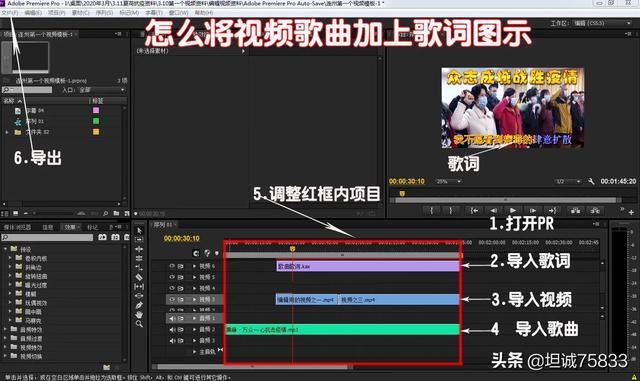The image size is (640, 381).
Task: Open program monitor wrench settings
Action: click(x=591, y=181)
